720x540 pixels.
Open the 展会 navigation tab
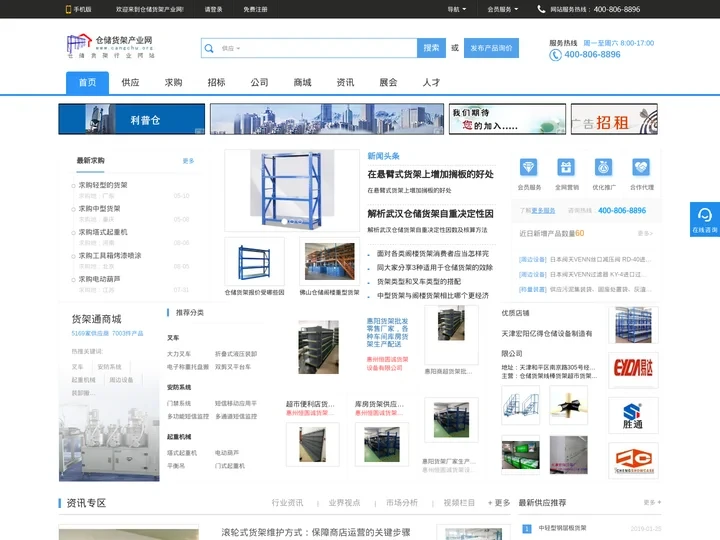click(x=388, y=83)
